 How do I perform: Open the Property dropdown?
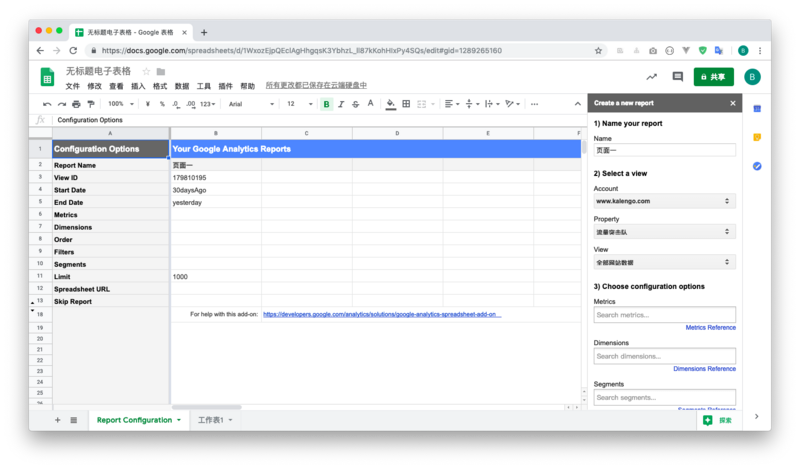pos(664,232)
